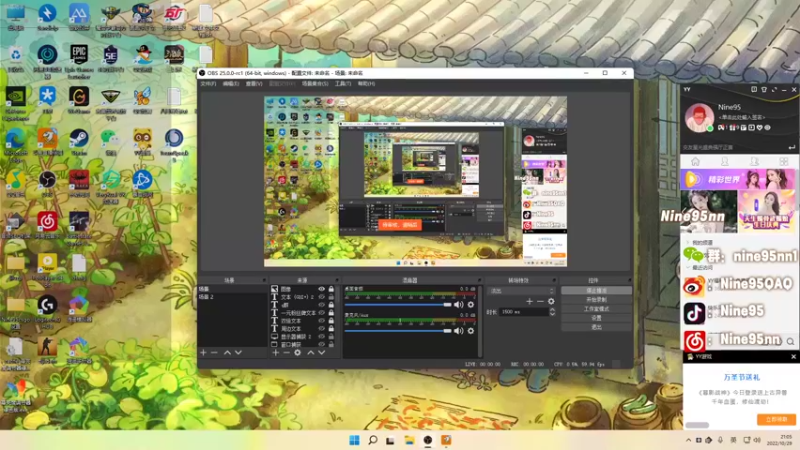Remove transition with the minus icon
800x450 pixels.
point(540,302)
